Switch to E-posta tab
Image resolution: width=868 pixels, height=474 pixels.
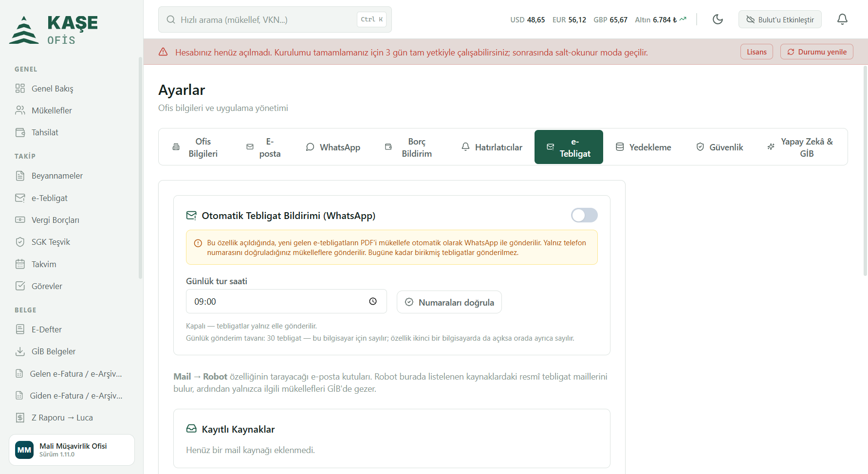pyautogui.click(x=263, y=147)
